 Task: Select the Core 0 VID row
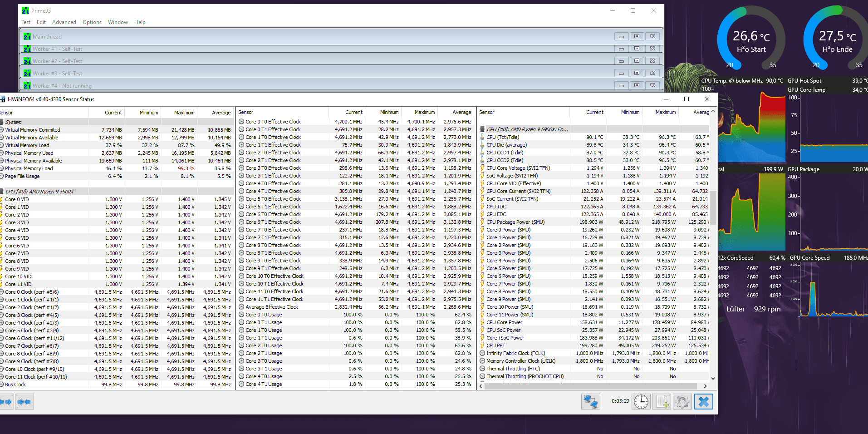pyautogui.click(x=117, y=199)
